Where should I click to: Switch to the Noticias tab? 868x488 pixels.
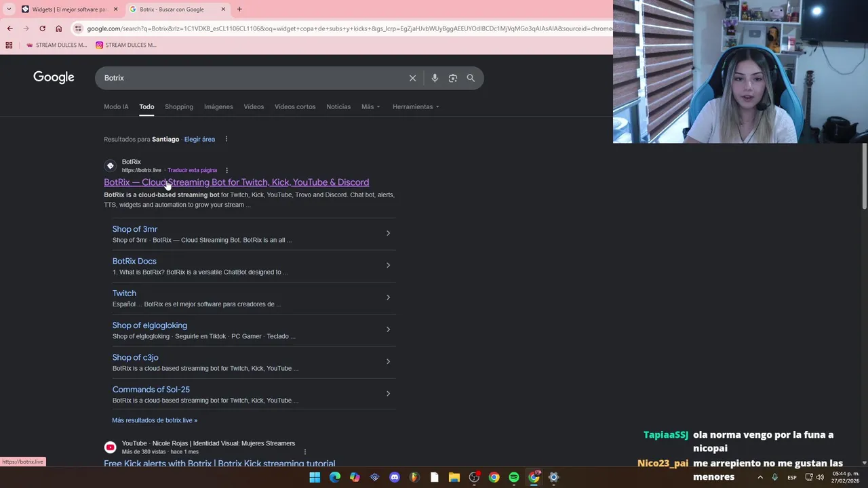338,106
